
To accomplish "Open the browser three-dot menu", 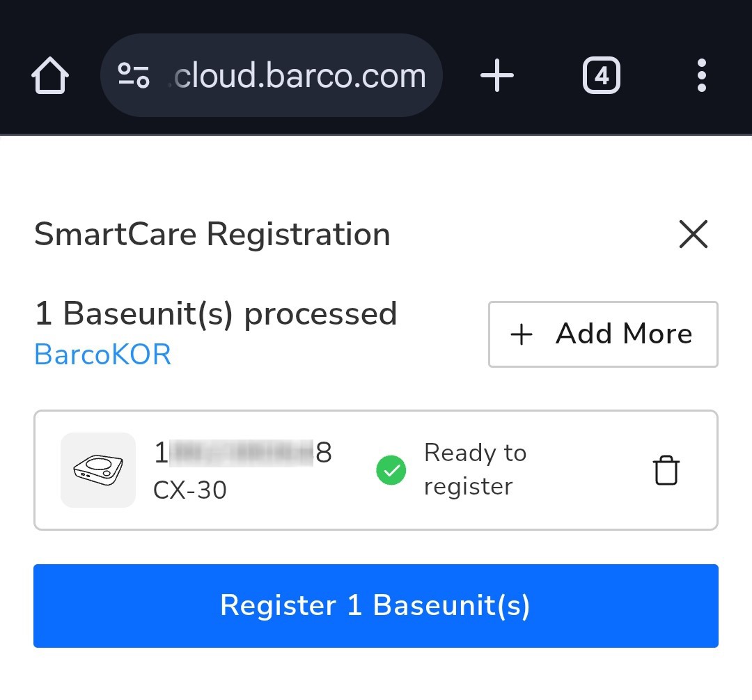I will (x=702, y=75).
